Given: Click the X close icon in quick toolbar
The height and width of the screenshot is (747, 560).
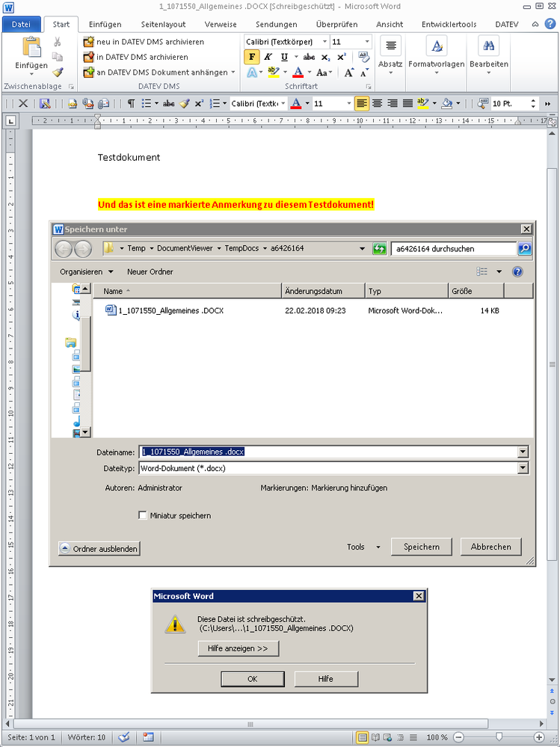Looking at the screenshot, I should (23, 103).
